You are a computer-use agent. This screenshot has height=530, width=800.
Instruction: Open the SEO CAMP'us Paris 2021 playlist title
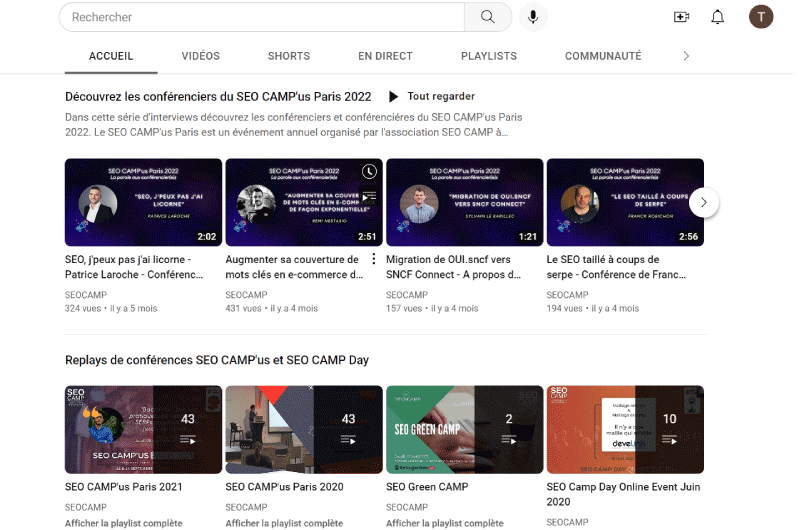click(123, 487)
